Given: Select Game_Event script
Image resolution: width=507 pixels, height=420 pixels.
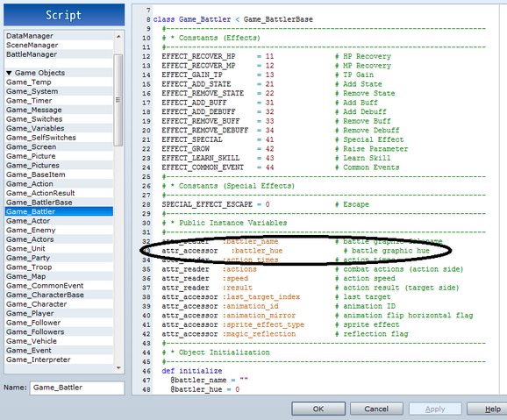Looking at the screenshot, I should pyautogui.click(x=59, y=351).
